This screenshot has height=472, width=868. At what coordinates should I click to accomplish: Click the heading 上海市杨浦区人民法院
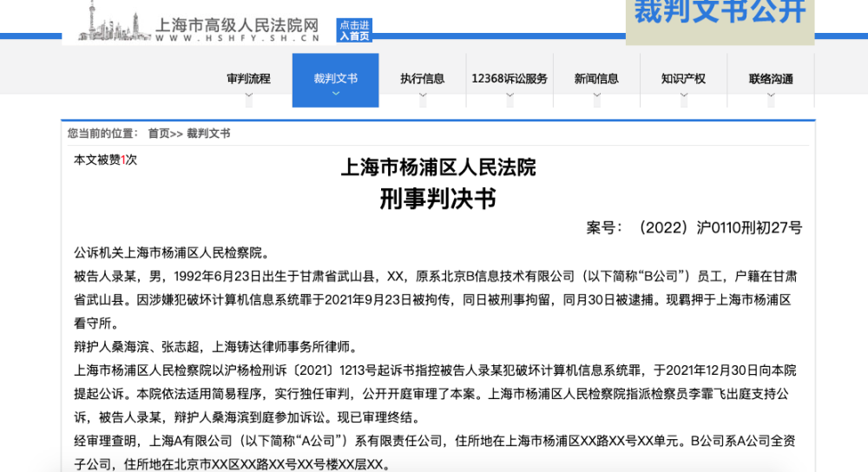pyautogui.click(x=437, y=167)
